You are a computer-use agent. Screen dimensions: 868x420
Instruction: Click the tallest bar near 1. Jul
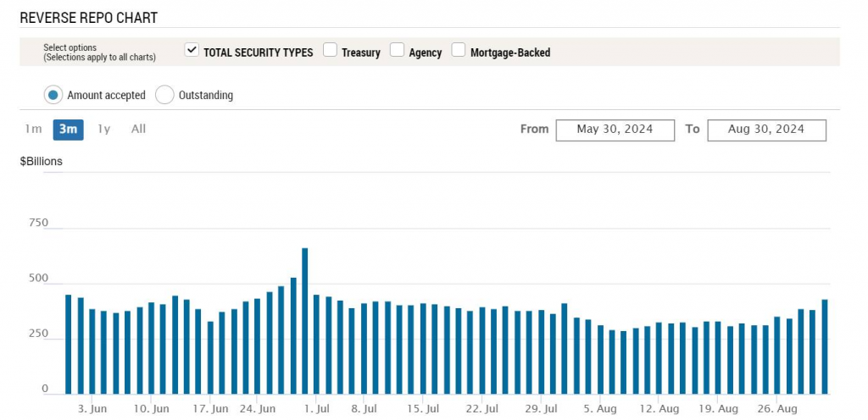[x=304, y=322]
